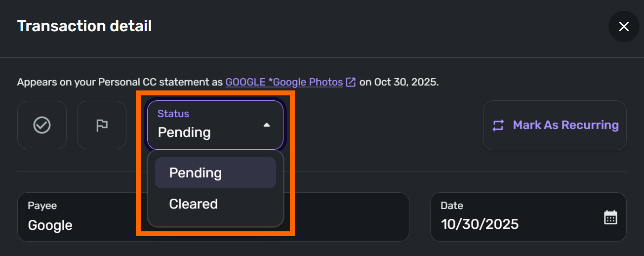
Task: Collapse the Status dropdown box
Action: [x=215, y=125]
